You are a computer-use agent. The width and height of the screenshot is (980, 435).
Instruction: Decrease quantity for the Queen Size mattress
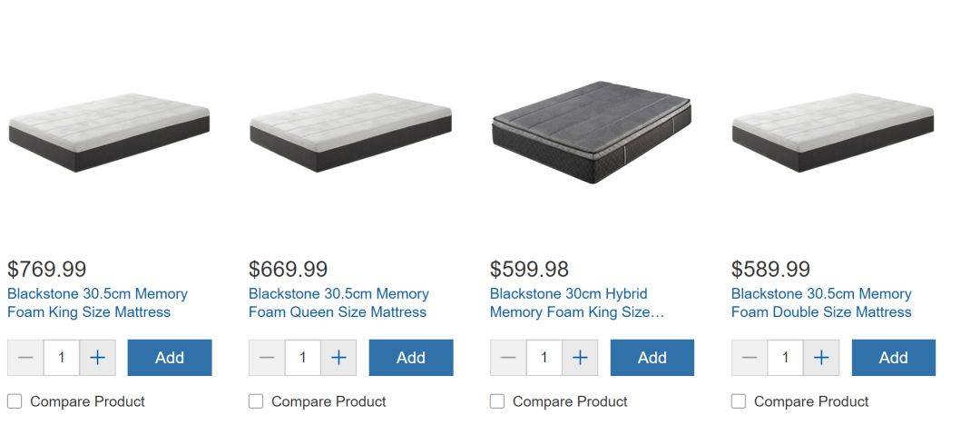pyautogui.click(x=267, y=358)
